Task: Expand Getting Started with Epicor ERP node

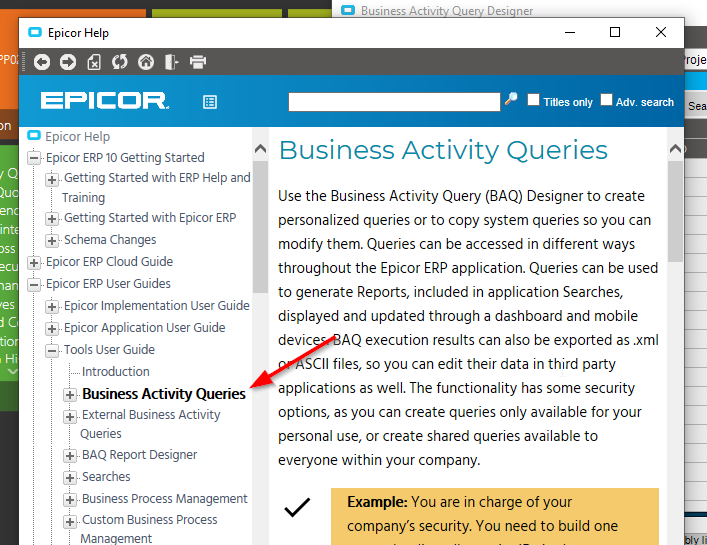Action: coord(52,219)
